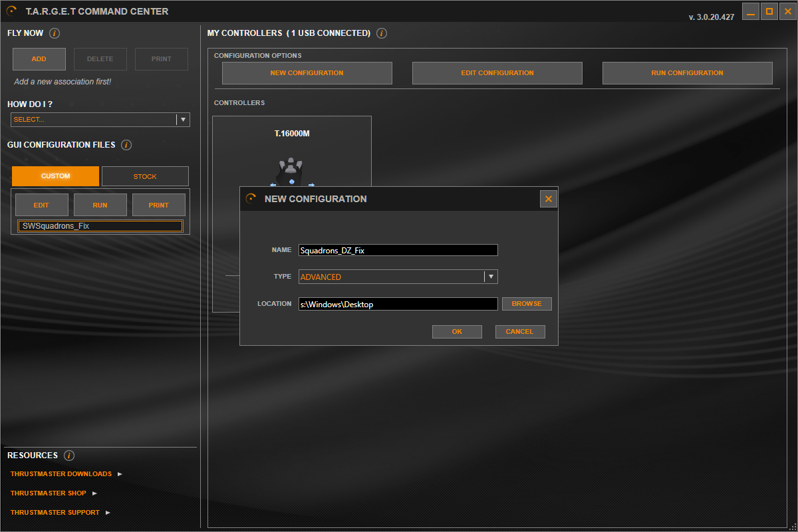Close the Command Center window

point(787,11)
